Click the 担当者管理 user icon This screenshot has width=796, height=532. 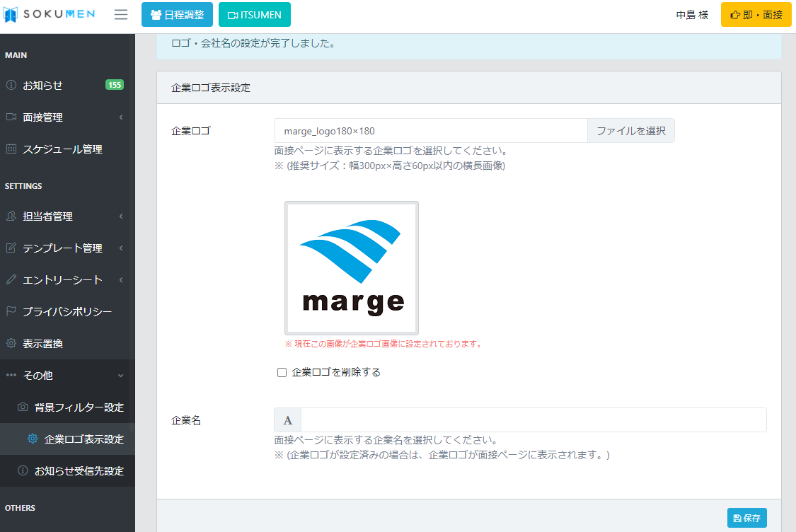pyautogui.click(x=11, y=216)
